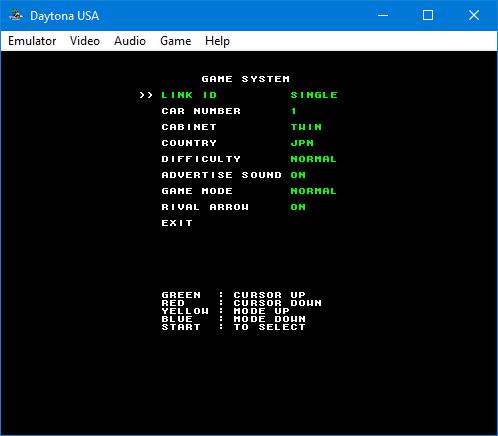Click the CAR NUMBER label
This screenshot has height=436, width=498.
(201, 111)
